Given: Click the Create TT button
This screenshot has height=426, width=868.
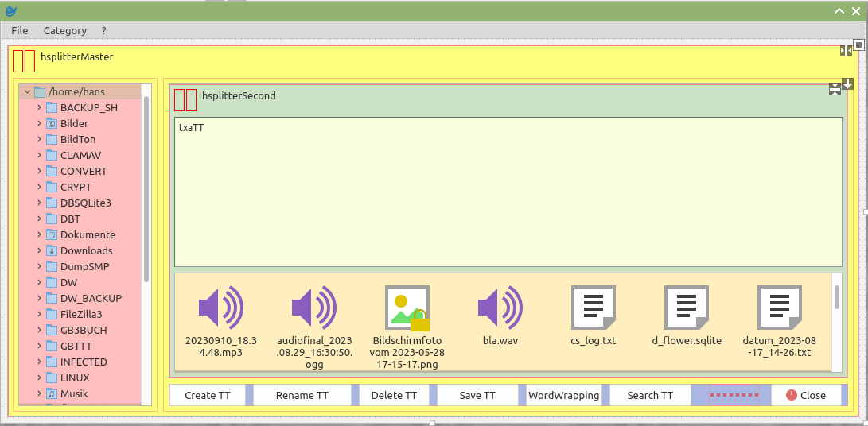Looking at the screenshot, I should click(207, 395).
